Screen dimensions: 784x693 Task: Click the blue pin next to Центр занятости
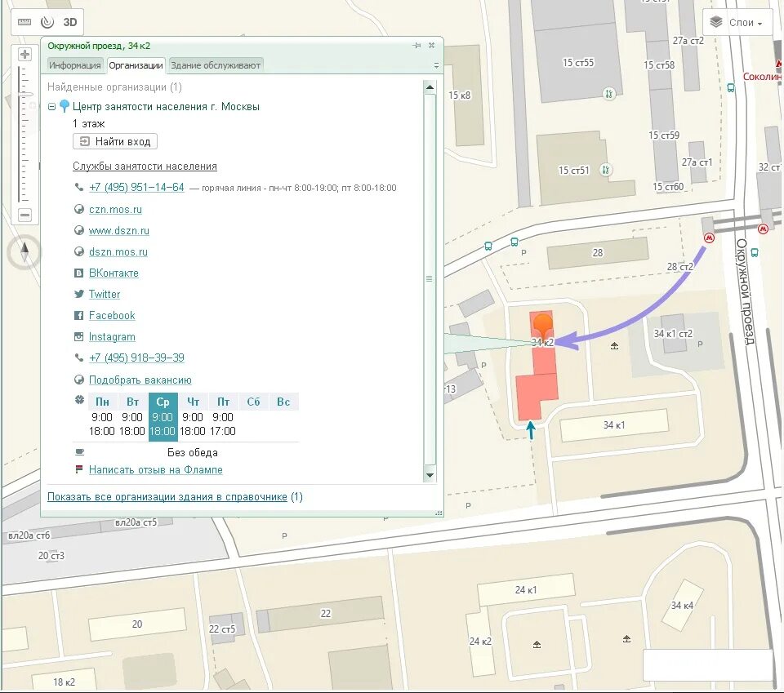64,106
